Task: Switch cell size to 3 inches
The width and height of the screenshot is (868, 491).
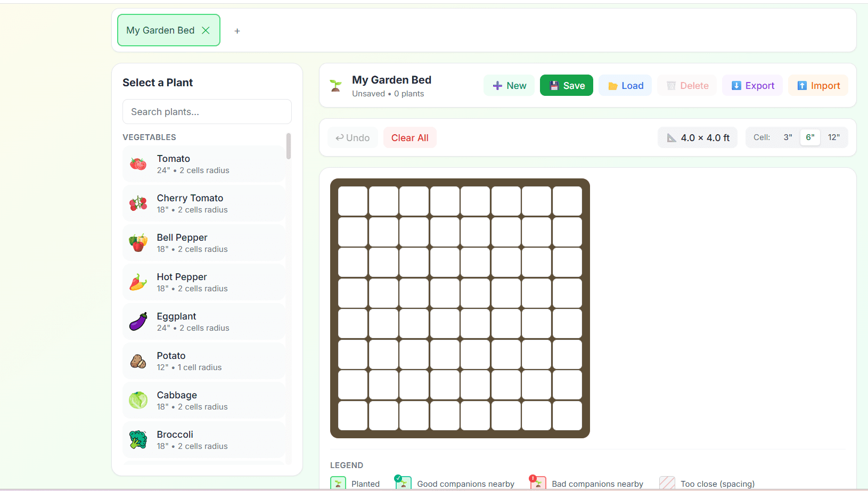Action: tap(789, 137)
